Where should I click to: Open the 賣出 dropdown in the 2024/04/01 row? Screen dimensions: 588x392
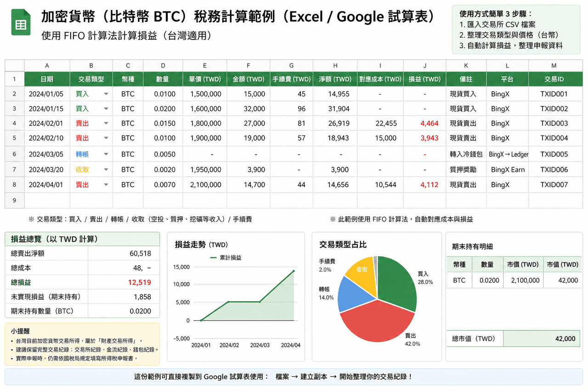pyautogui.click(x=106, y=185)
